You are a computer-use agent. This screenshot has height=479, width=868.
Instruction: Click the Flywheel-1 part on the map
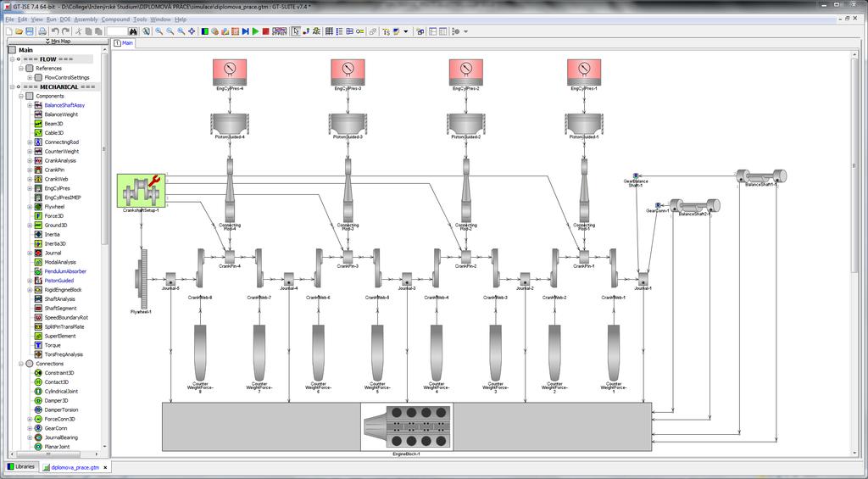pyautogui.click(x=142, y=279)
